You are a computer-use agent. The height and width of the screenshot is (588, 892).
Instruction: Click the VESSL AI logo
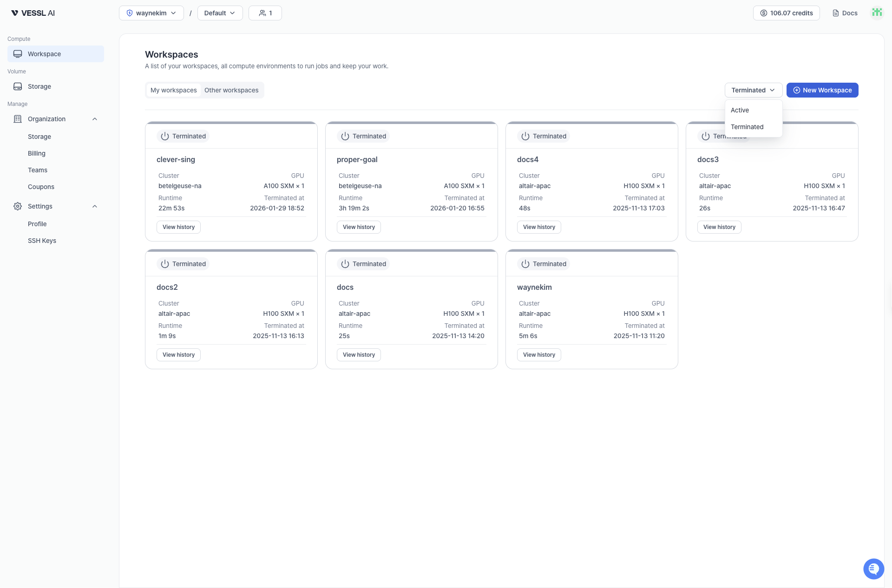pos(33,13)
